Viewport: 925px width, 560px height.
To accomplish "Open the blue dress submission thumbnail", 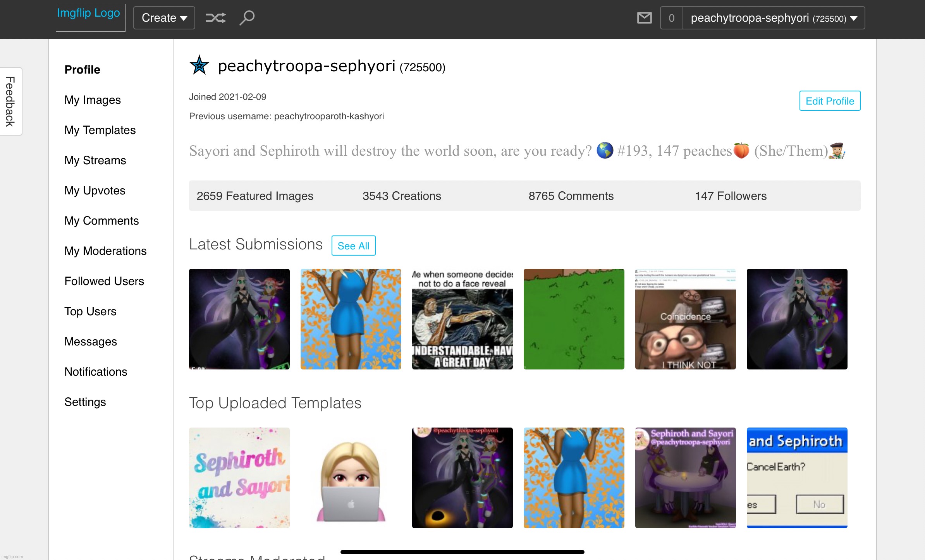I will click(x=351, y=319).
